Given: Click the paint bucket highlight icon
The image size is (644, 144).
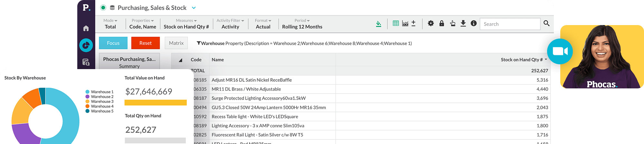Looking at the screenshot, I should tap(379, 24).
